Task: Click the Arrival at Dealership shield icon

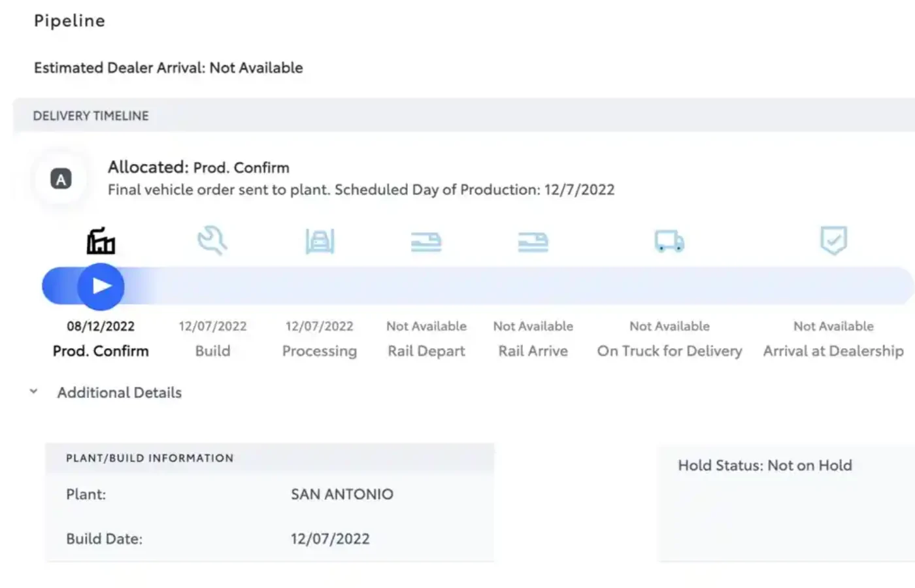Action: tap(834, 240)
